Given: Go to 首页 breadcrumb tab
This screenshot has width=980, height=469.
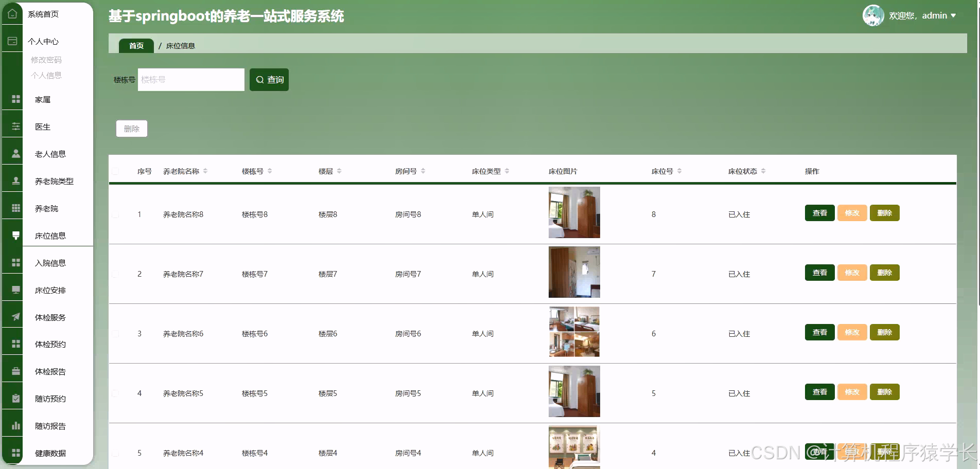Looking at the screenshot, I should point(136,46).
